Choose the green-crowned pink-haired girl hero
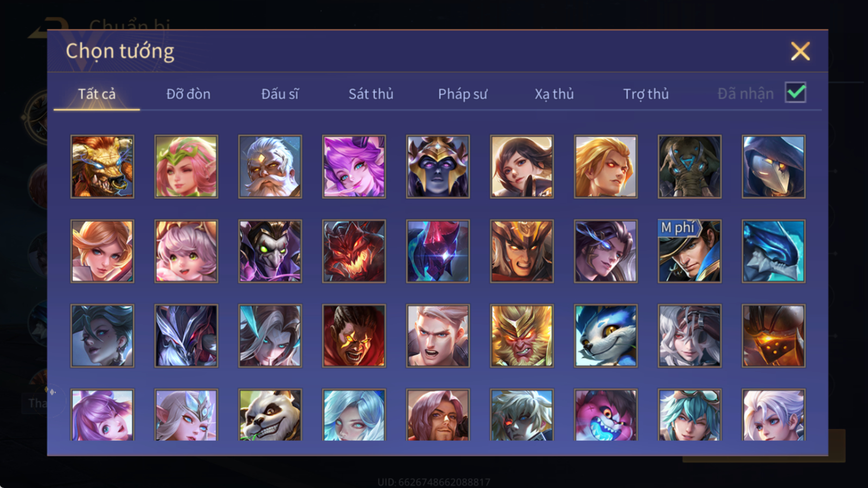The image size is (868, 488). 186,166
